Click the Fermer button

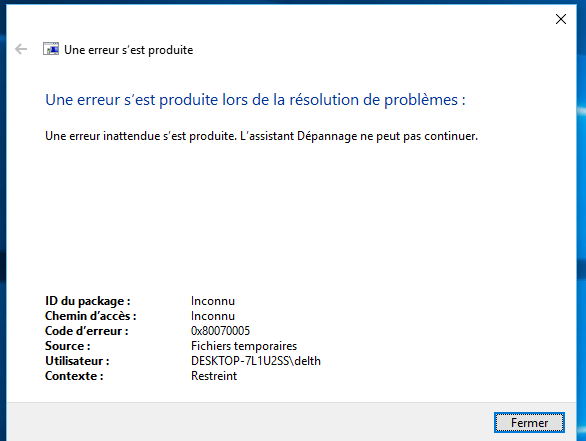(529, 423)
